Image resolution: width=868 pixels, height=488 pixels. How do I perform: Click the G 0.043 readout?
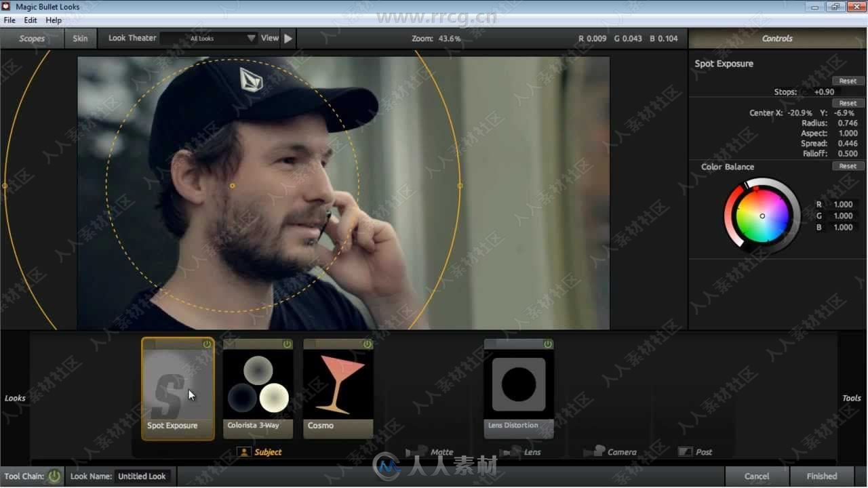click(628, 39)
